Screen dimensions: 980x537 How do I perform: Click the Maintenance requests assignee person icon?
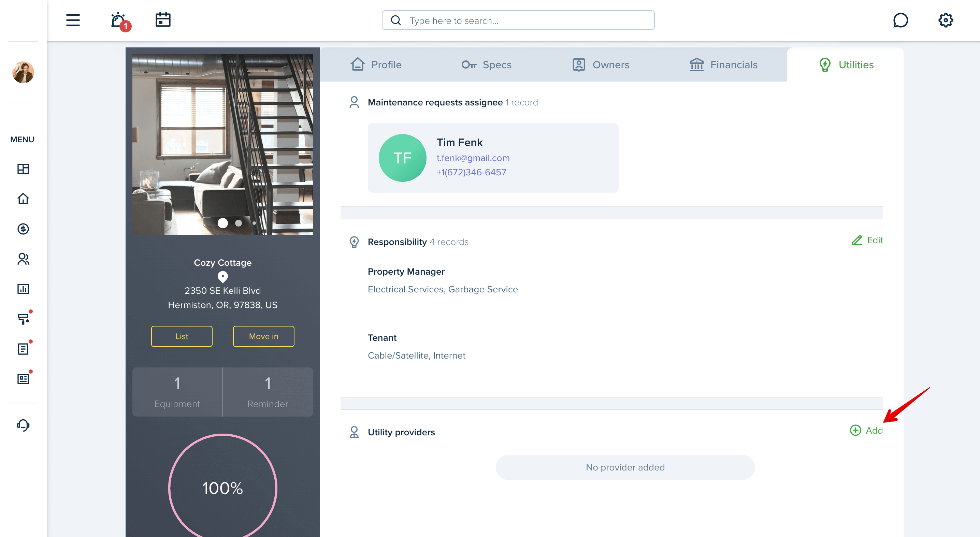coord(354,102)
